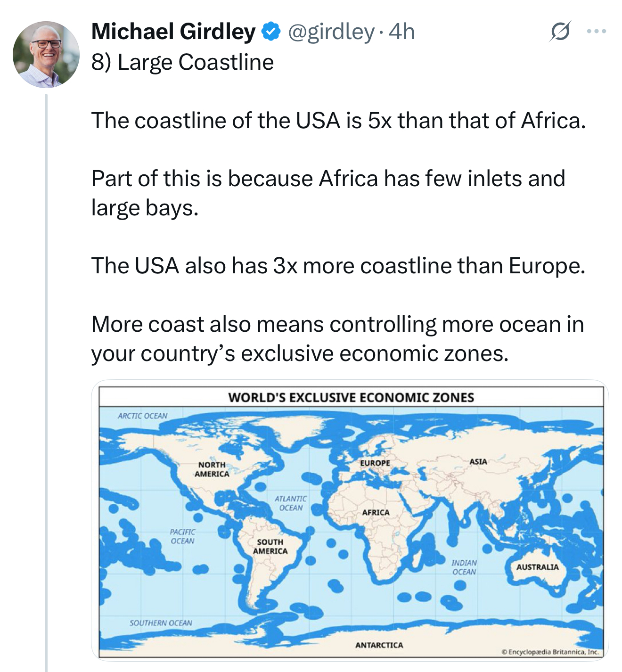The width and height of the screenshot is (622, 672).
Task: Click the Australia label on the map
Action: pos(537,567)
